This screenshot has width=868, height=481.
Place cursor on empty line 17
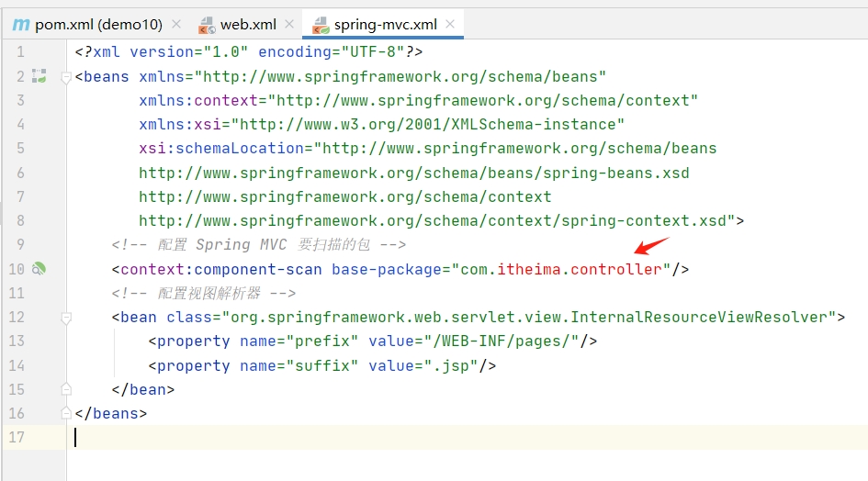367,438
